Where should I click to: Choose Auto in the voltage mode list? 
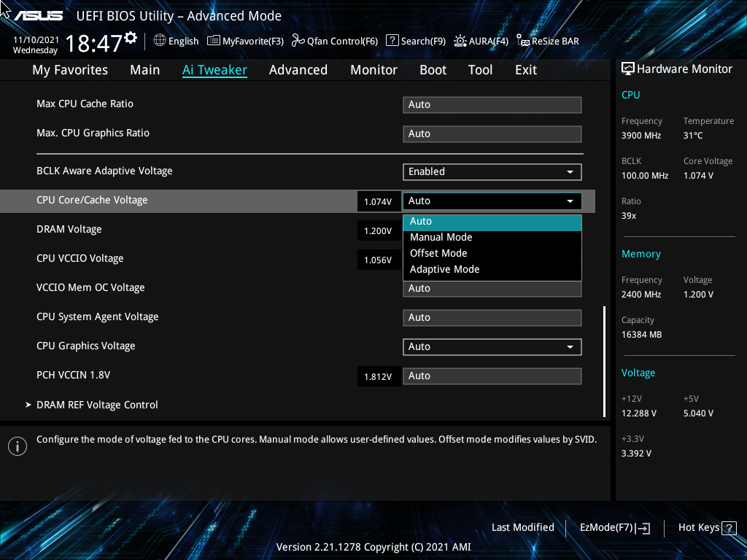point(492,222)
